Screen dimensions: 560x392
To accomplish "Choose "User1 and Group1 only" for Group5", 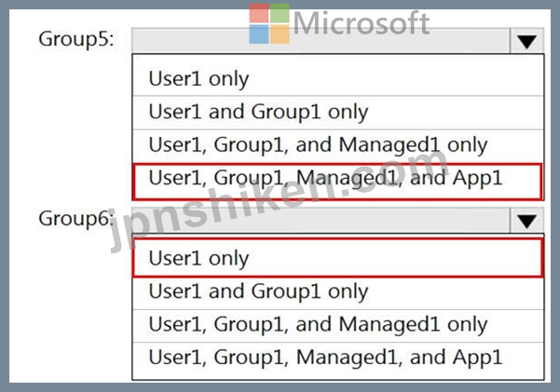I will (x=258, y=113).
